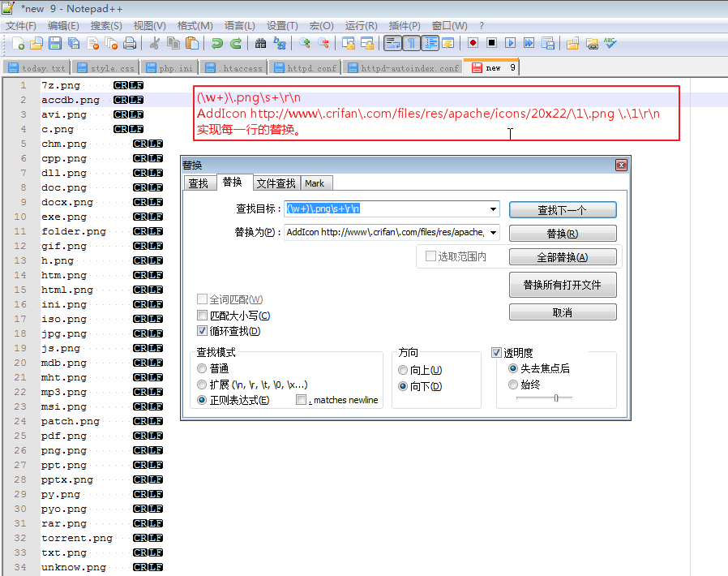This screenshot has height=576, width=728.
Task: Open the 查找目标 dropdown list
Action: pyautogui.click(x=492, y=210)
